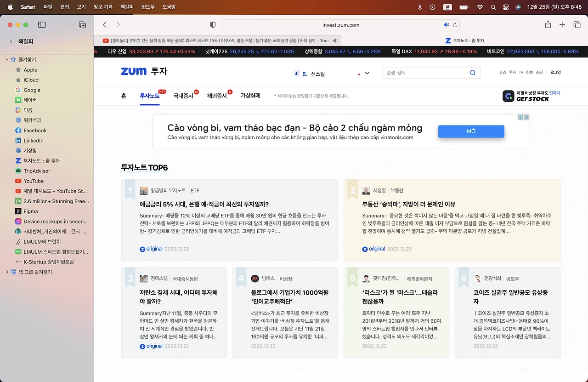Open the 파일 menu
Screen dimensions: 588x382
tap(48, 7)
